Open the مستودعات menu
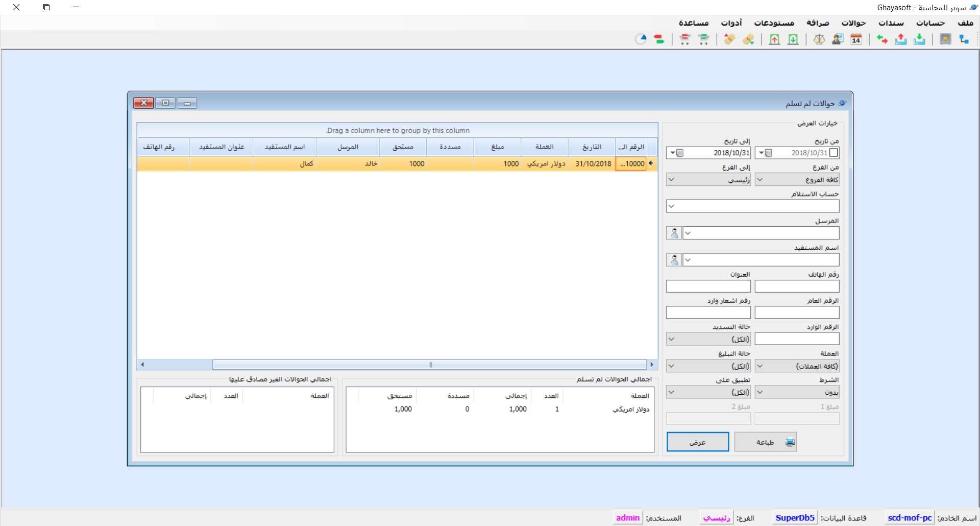Image resolution: width=980 pixels, height=526 pixels. pos(774,23)
